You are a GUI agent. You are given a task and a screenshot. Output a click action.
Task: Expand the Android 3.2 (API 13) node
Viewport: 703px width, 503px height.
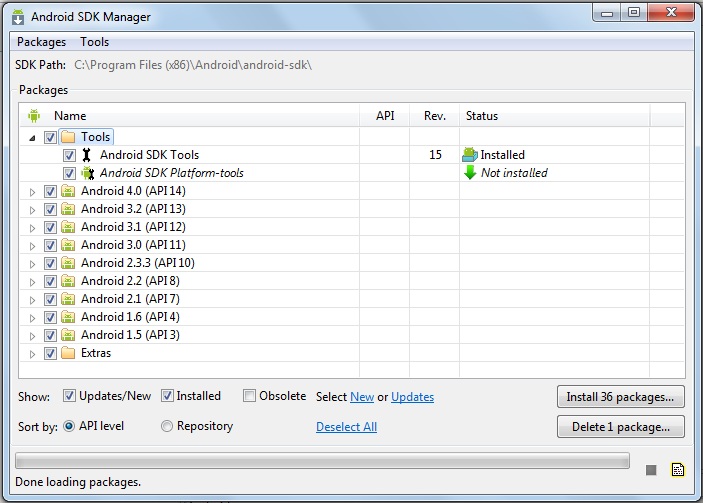32,209
